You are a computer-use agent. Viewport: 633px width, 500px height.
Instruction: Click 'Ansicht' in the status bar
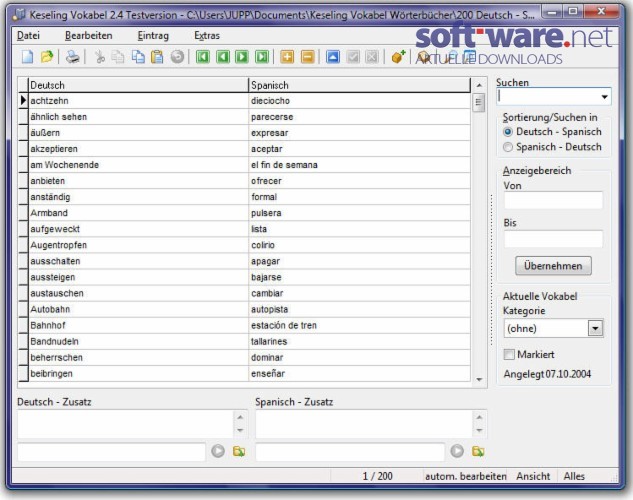click(533, 477)
